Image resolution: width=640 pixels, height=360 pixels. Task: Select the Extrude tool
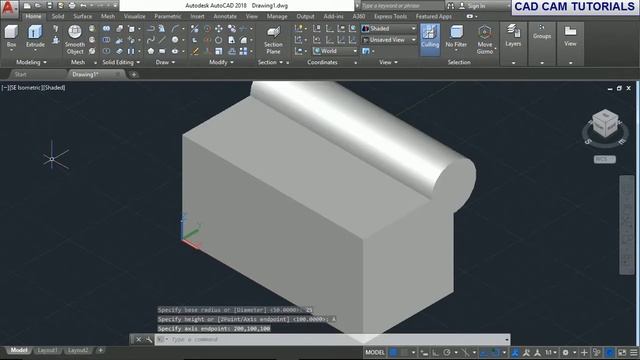coord(35,36)
